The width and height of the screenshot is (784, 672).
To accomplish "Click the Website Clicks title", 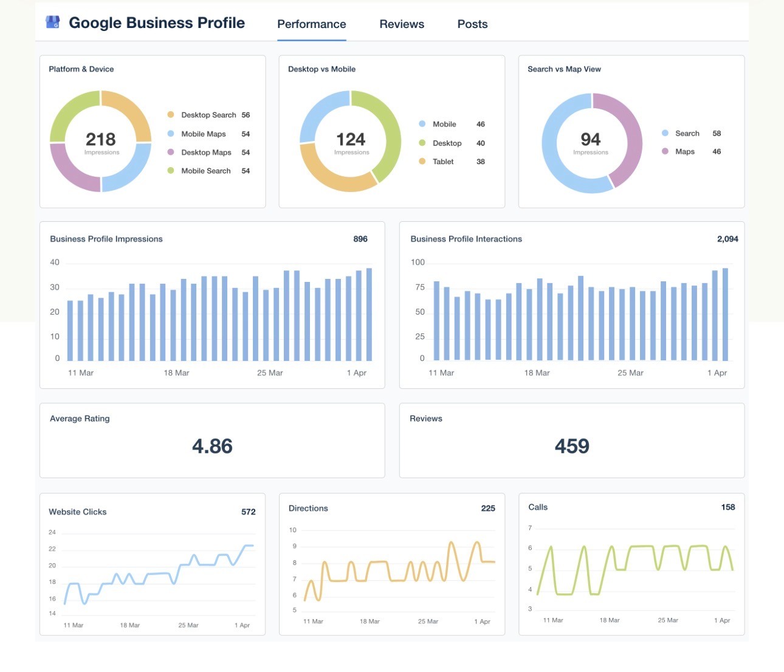I will point(78,512).
